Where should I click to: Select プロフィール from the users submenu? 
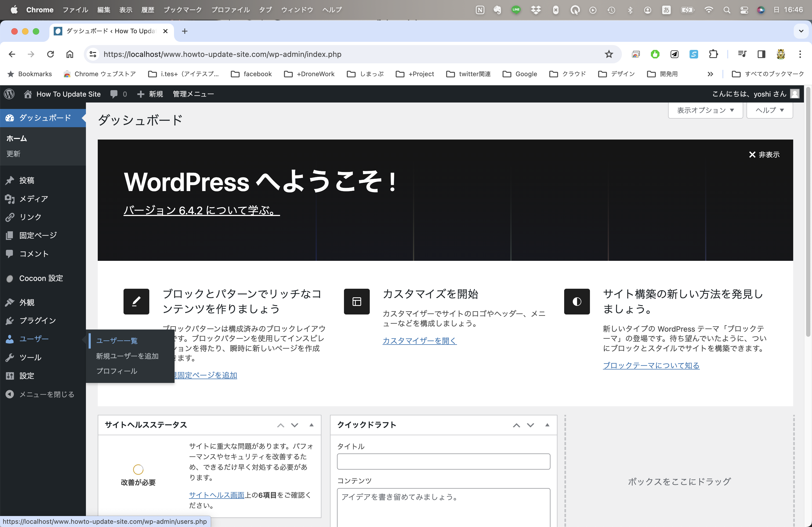click(x=117, y=371)
